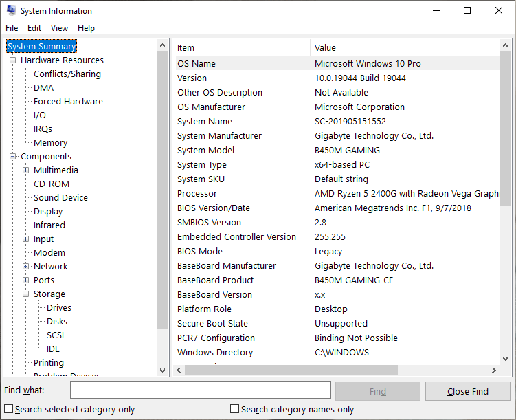Click the value B450M GAMING-CF
Viewport: 516px width, 420px height.
tap(354, 280)
